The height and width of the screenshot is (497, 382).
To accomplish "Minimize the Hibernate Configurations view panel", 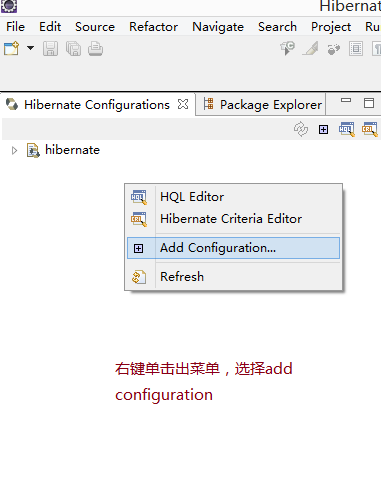I will point(346,100).
